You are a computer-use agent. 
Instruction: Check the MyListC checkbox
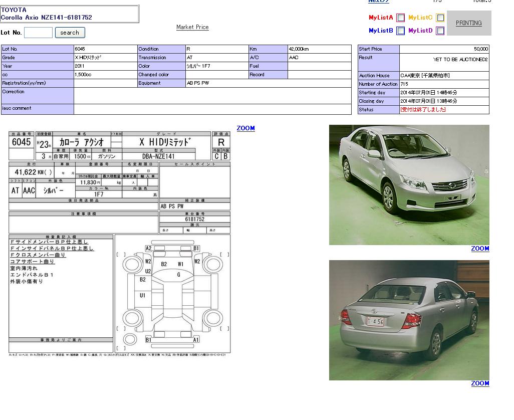440,18
